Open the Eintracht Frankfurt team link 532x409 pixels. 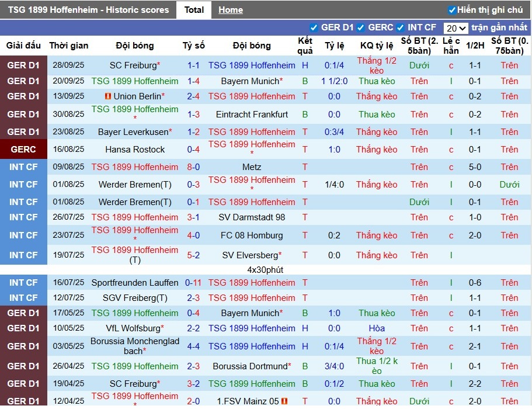(252, 115)
